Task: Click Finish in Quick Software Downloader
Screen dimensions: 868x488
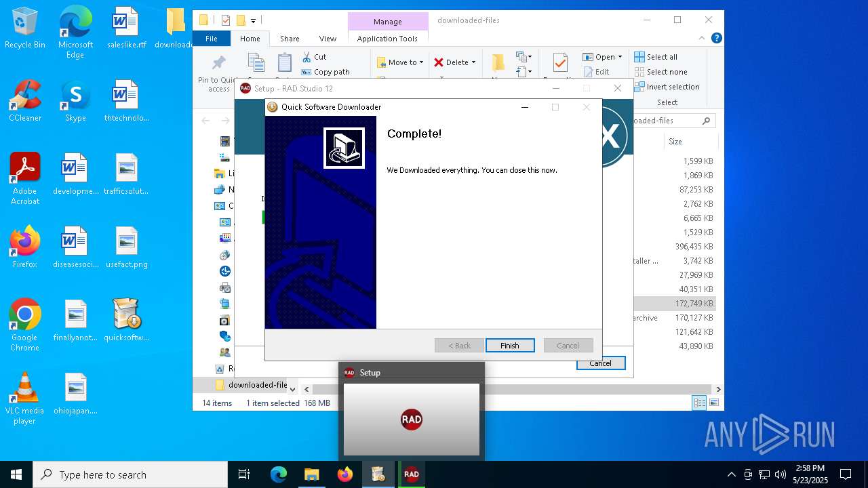Action: tap(510, 346)
